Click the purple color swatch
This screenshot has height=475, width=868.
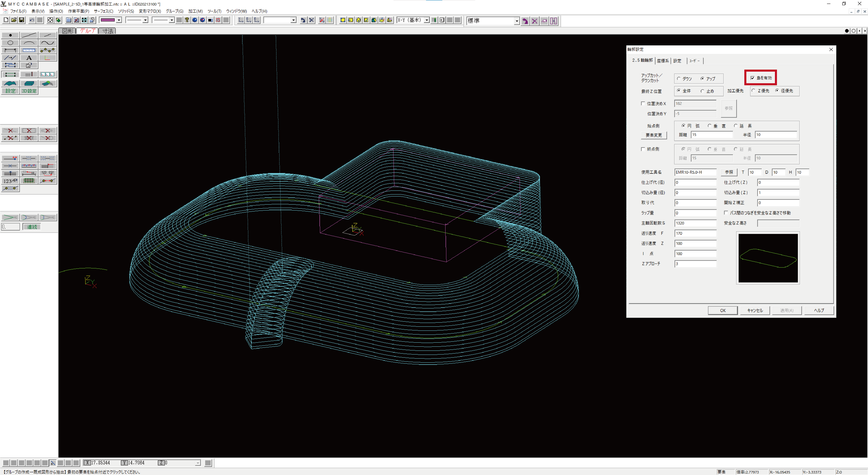108,20
